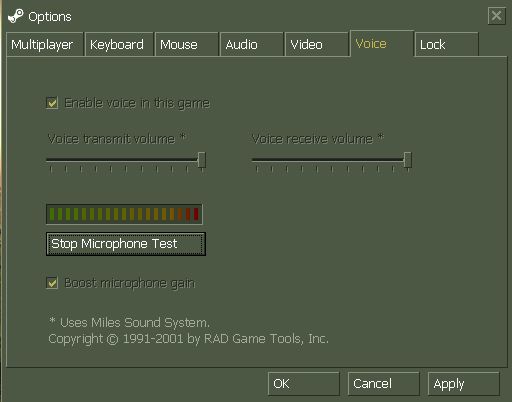Click the microphone level meter bar
The height and width of the screenshot is (402, 512).
click(124, 214)
